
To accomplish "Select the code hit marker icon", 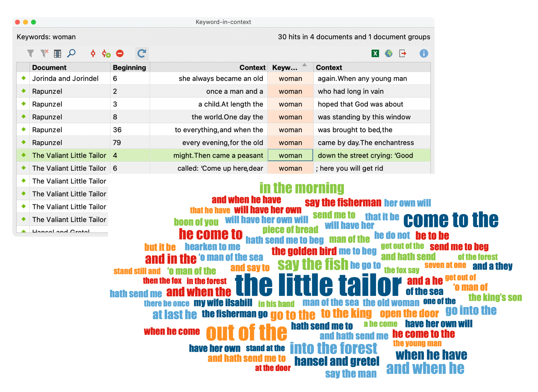I will pos(93,53).
